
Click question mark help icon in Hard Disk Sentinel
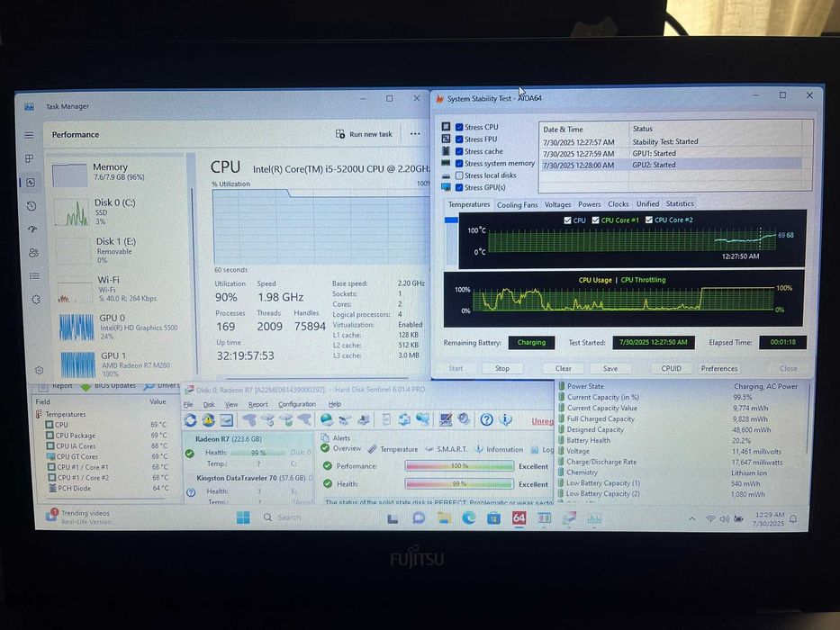[x=486, y=419]
